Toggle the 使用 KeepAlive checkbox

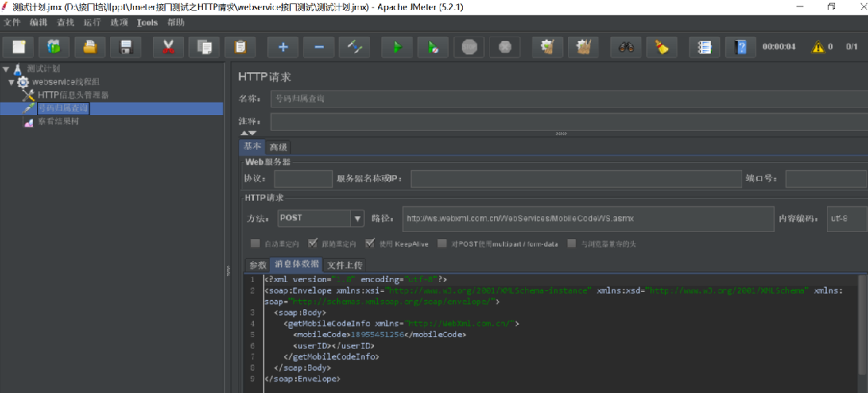370,243
